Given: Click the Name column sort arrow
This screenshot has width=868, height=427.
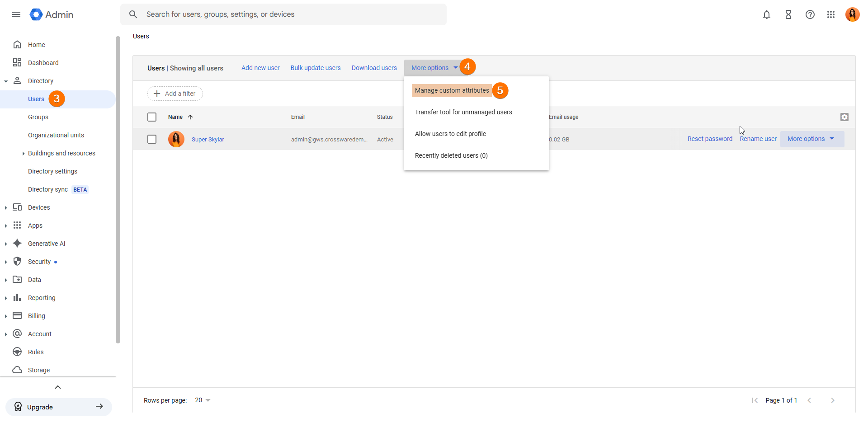Looking at the screenshot, I should [190, 117].
